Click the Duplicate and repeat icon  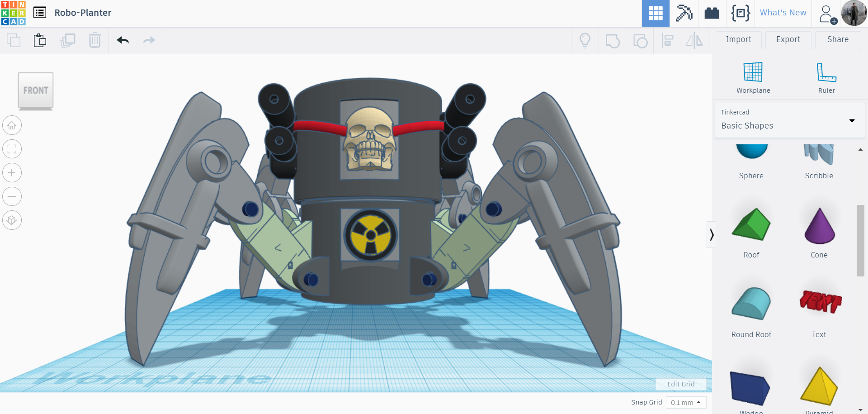[x=68, y=40]
